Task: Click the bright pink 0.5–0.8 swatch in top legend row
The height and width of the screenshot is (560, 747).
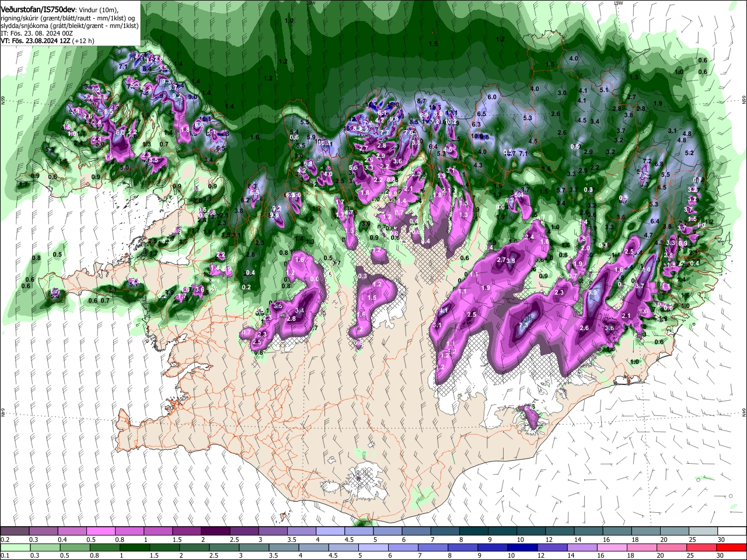Action: point(101,531)
